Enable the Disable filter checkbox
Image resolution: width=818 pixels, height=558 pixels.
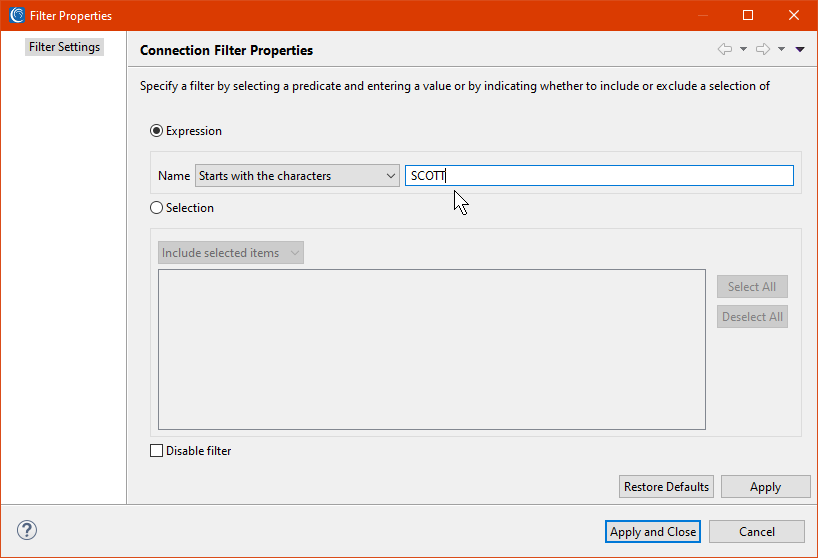pyautogui.click(x=156, y=451)
